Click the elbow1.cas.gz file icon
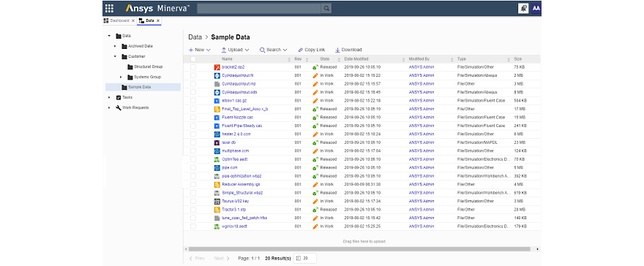 point(217,100)
